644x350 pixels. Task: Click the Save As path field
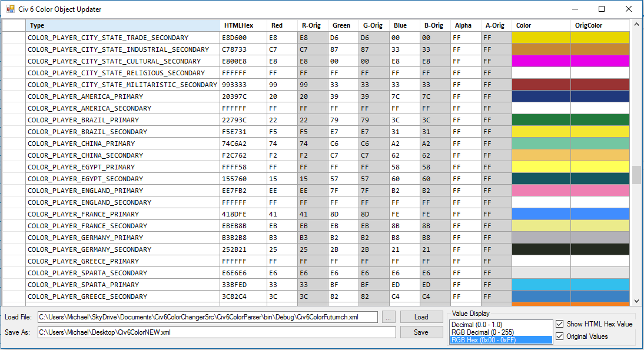point(217,332)
